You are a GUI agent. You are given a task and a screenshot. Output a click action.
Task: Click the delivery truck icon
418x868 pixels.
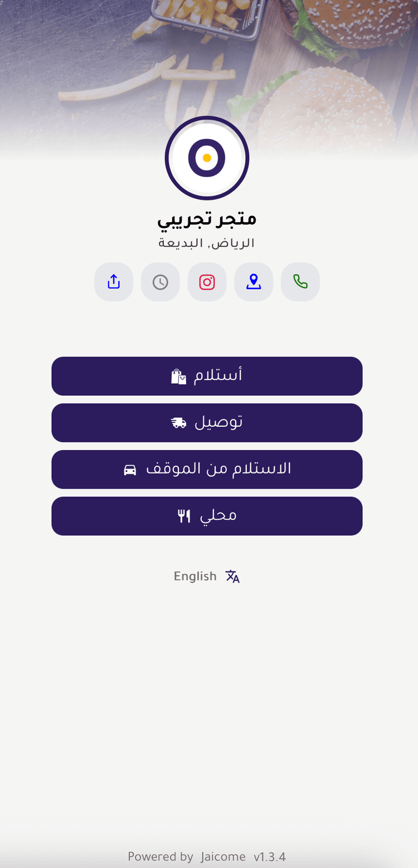(x=178, y=423)
